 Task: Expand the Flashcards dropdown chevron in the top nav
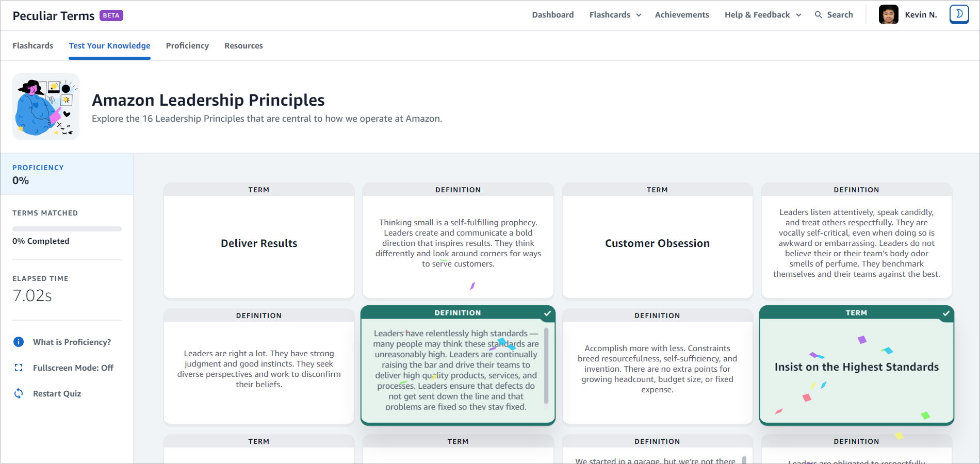coord(639,15)
